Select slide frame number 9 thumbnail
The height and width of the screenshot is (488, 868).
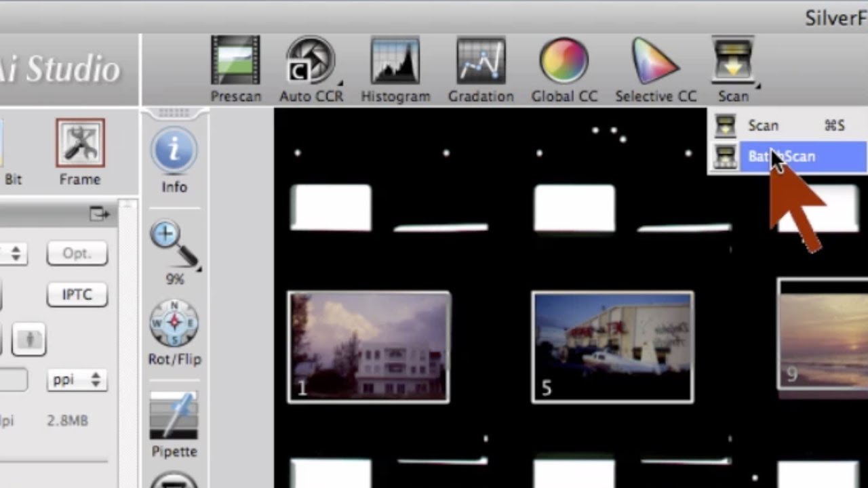[823, 335]
